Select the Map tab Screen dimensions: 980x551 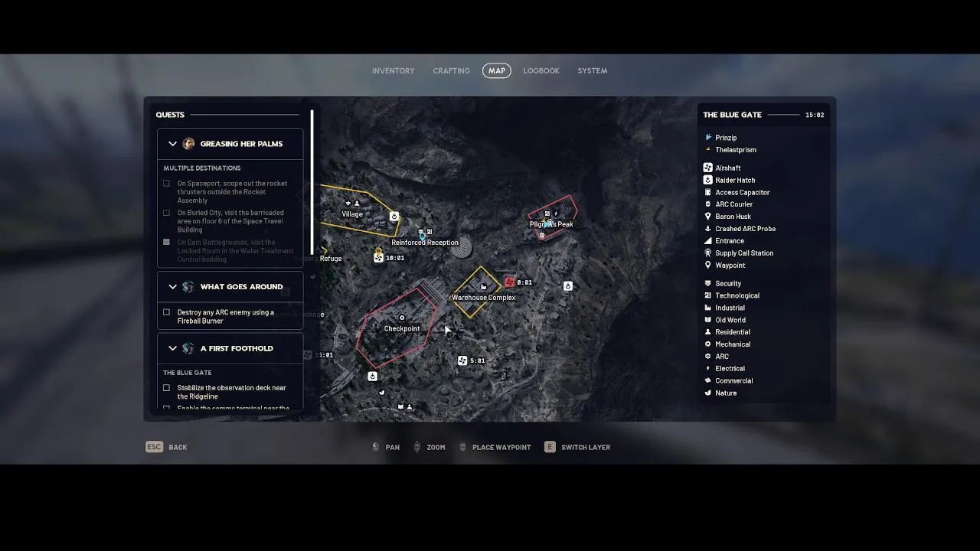pyautogui.click(x=497, y=70)
